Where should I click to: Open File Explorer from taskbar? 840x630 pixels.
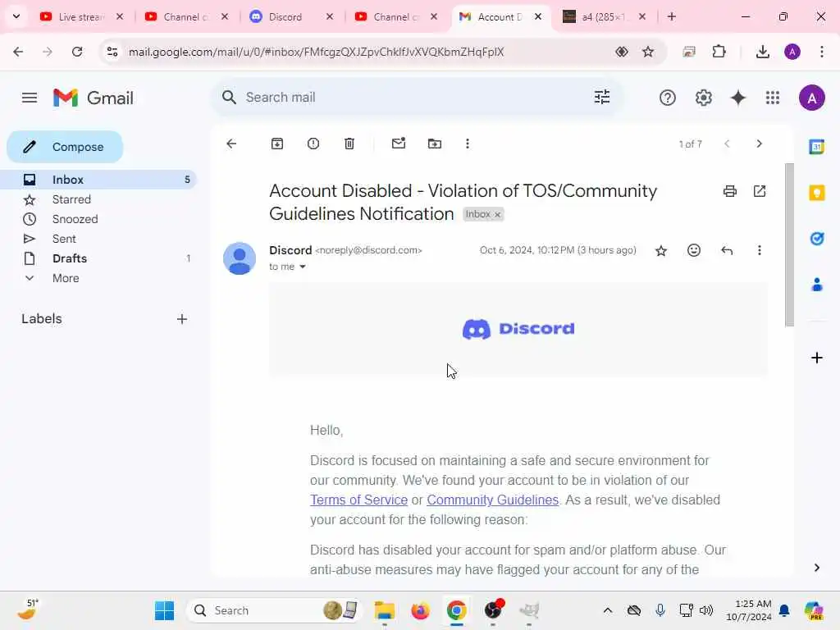pos(384,610)
